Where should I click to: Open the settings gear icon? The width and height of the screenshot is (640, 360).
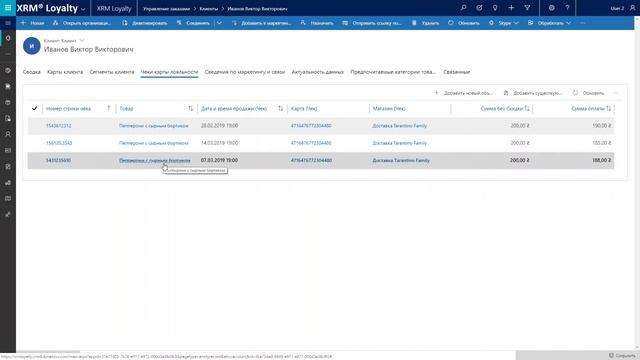(551, 8)
